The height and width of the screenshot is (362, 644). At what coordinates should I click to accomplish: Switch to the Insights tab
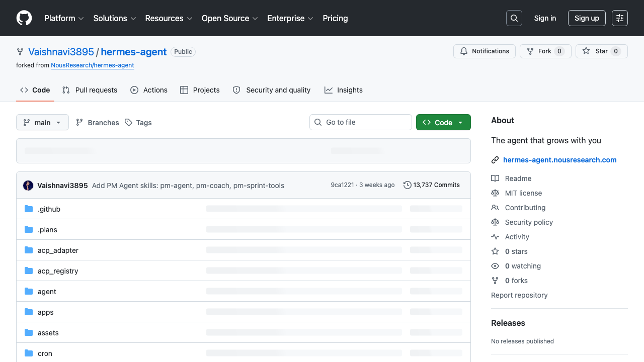click(x=344, y=90)
